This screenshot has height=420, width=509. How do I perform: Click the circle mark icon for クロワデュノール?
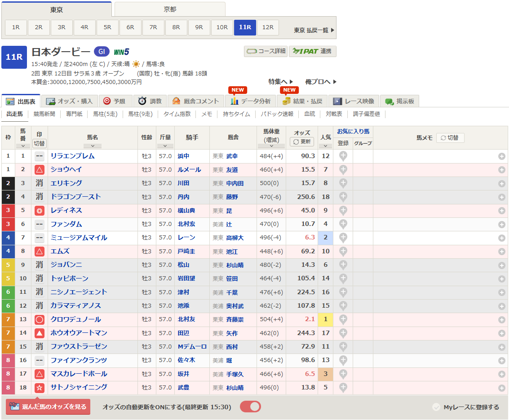click(x=40, y=320)
